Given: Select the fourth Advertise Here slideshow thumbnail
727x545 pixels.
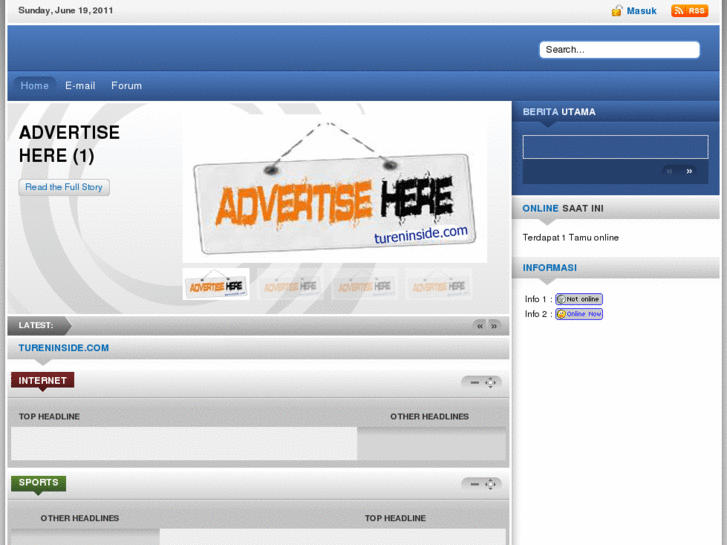Looking at the screenshot, I should pos(439,284).
